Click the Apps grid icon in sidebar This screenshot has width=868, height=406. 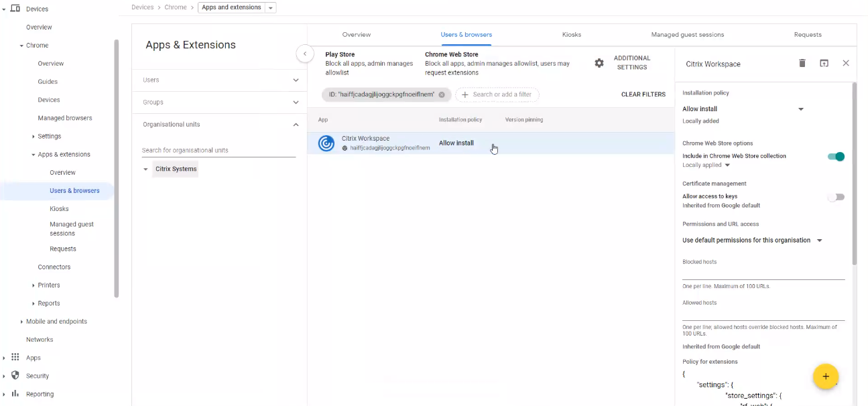[x=15, y=358]
